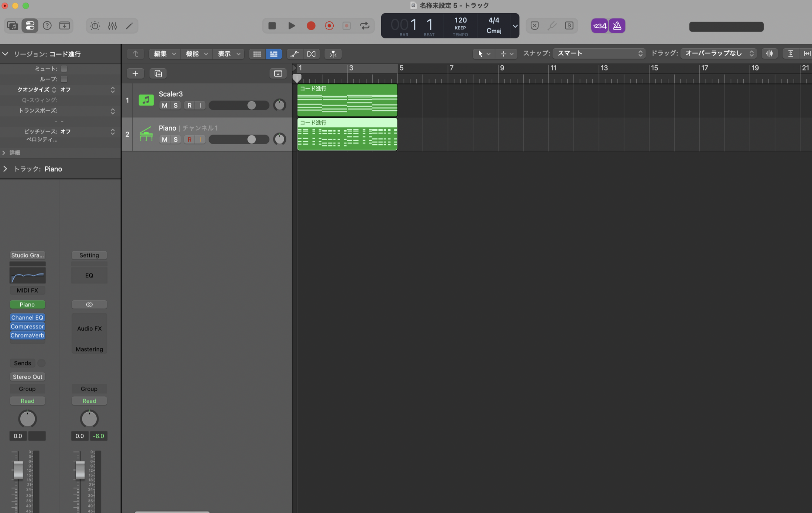Open the Mixer faders icon

click(112, 25)
